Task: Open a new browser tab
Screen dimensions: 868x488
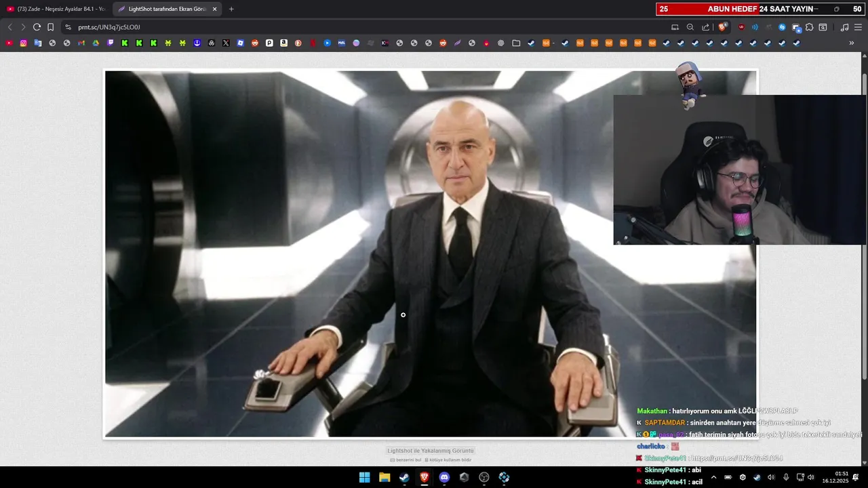Action: [x=231, y=9]
